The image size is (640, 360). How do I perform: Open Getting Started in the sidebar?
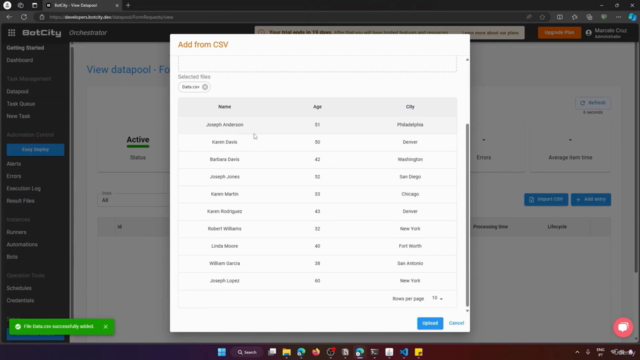point(25,48)
